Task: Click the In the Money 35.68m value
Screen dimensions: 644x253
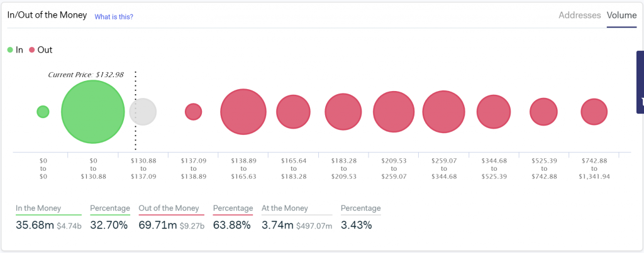Action: point(35,223)
